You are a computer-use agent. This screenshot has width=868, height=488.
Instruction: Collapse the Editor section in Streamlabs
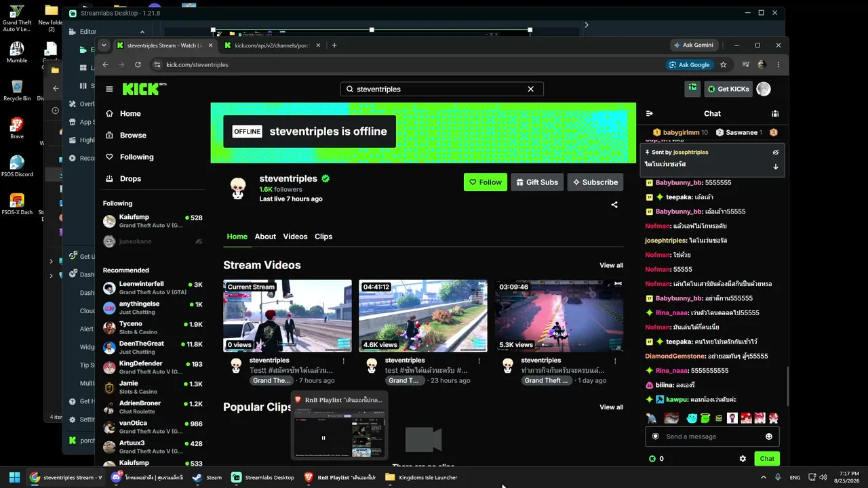point(142,32)
